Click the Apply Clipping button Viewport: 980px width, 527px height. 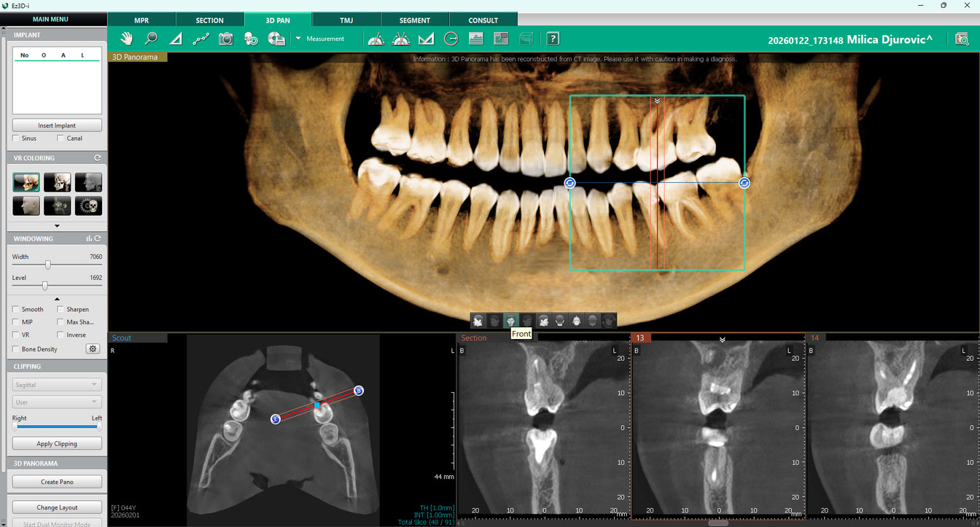click(57, 443)
